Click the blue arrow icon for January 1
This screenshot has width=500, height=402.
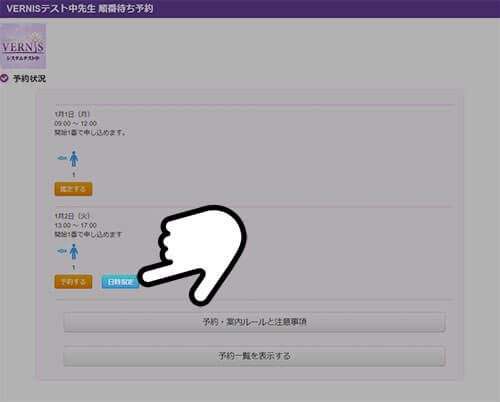tap(62, 158)
